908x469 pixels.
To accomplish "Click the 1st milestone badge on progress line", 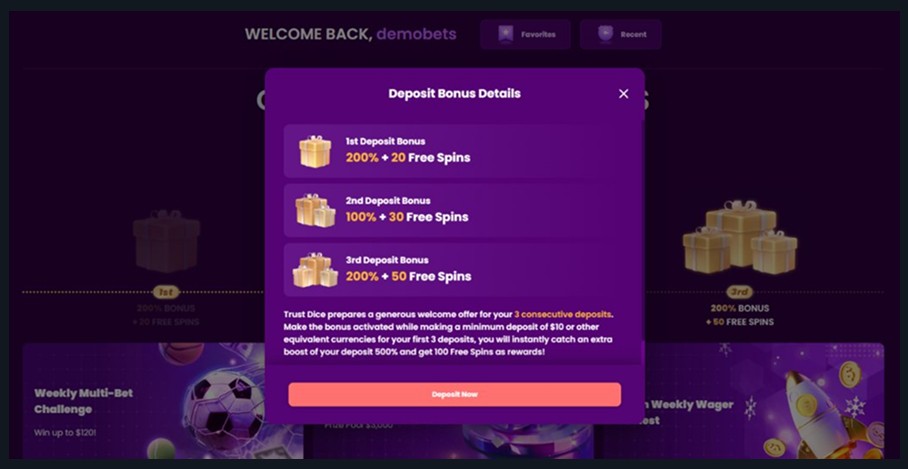I will (166, 292).
